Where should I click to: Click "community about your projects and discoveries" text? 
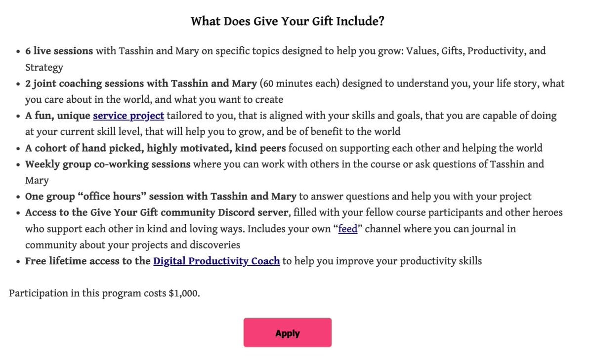[x=132, y=245]
